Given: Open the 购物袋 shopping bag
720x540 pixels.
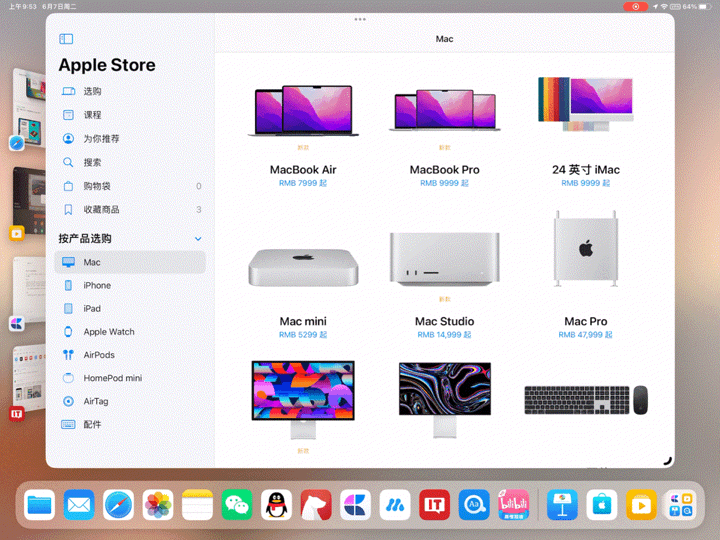Looking at the screenshot, I should point(130,186).
